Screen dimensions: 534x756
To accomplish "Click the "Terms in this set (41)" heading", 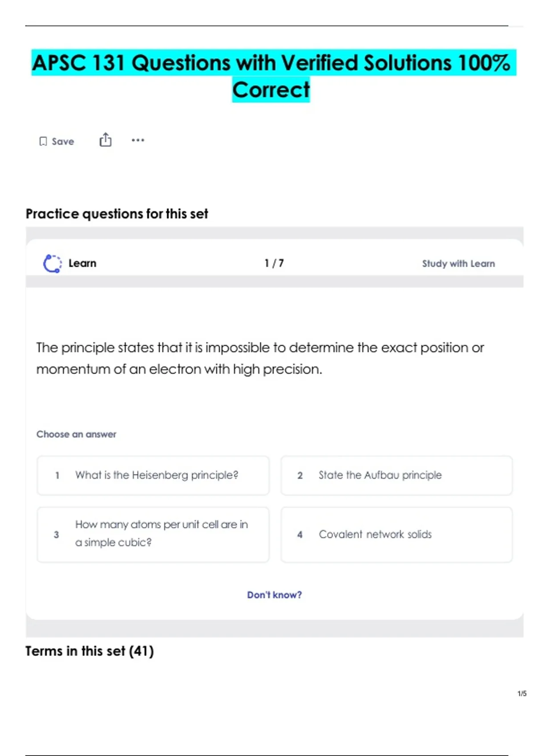I will (89, 651).
